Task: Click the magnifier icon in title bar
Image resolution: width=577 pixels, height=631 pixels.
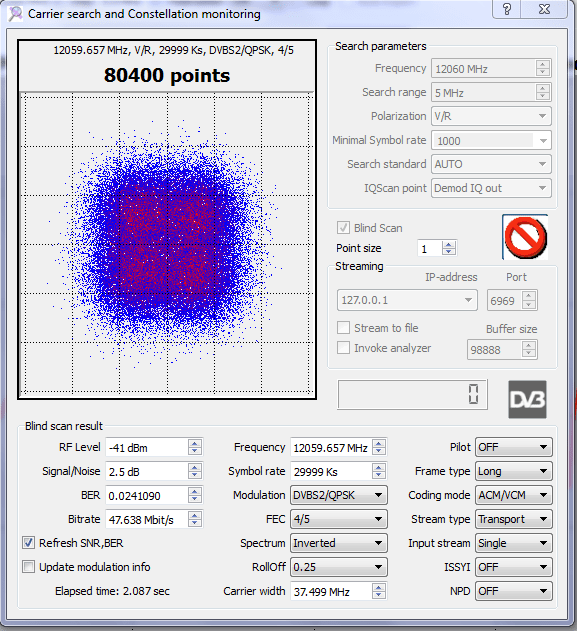Action: point(16,14)
